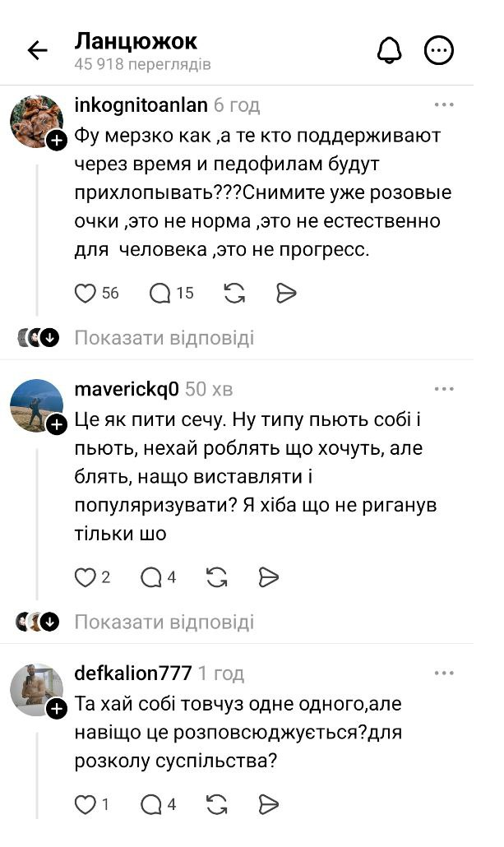Like inkognitoanlan's comment
504x847 pixels.
[x=86, y=293]
